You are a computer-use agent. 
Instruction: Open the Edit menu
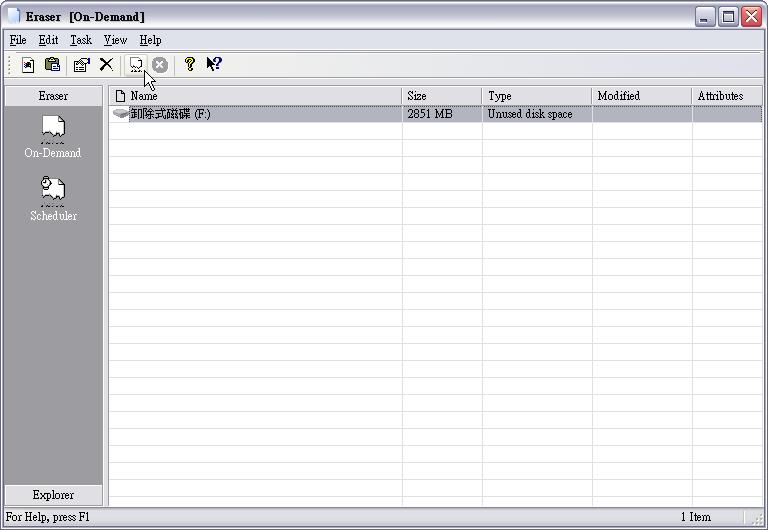(x=48, y=40)
